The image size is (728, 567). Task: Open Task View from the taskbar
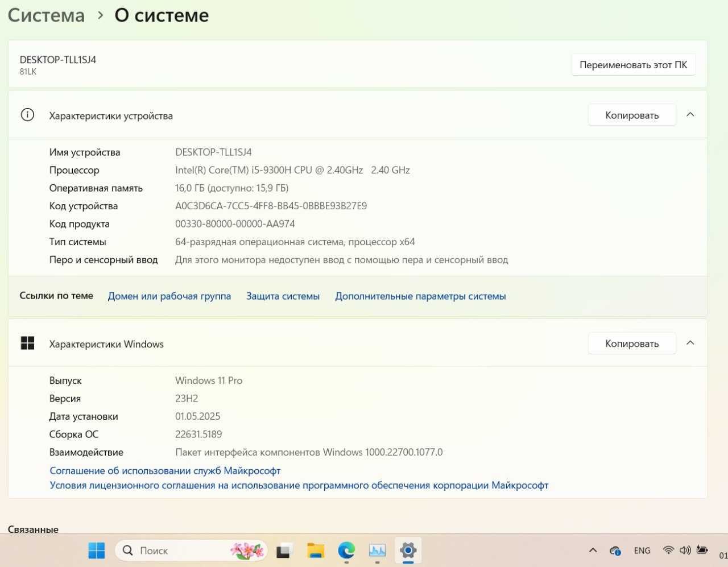284,551
